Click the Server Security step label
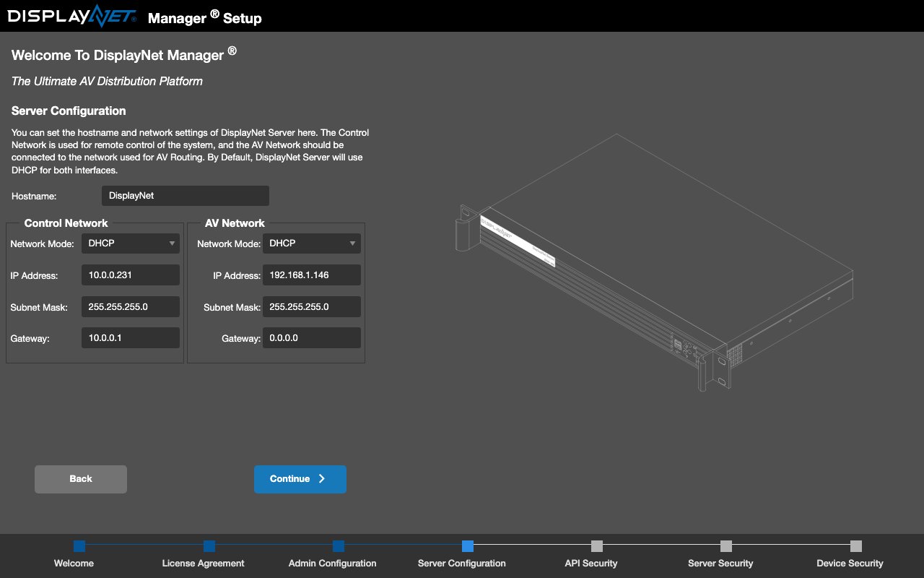This screenshot has width=924, height=578. coord(720,564)
